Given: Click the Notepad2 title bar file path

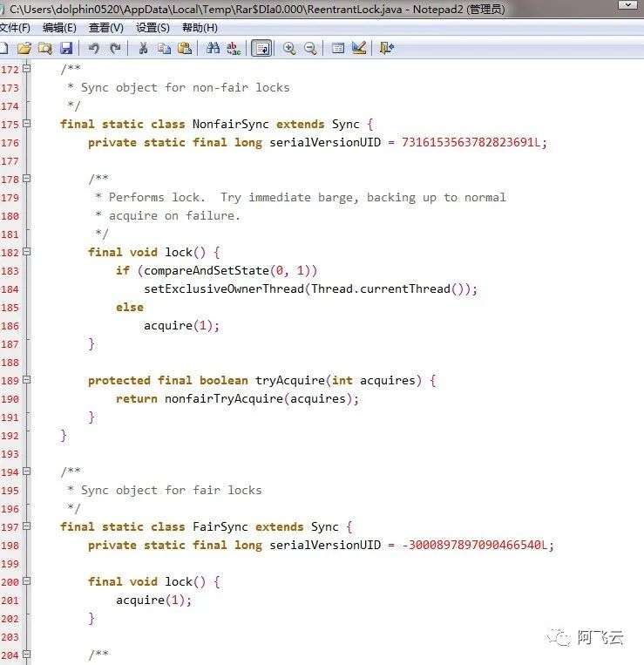Looking at the screenshot, I should [206, 9].
